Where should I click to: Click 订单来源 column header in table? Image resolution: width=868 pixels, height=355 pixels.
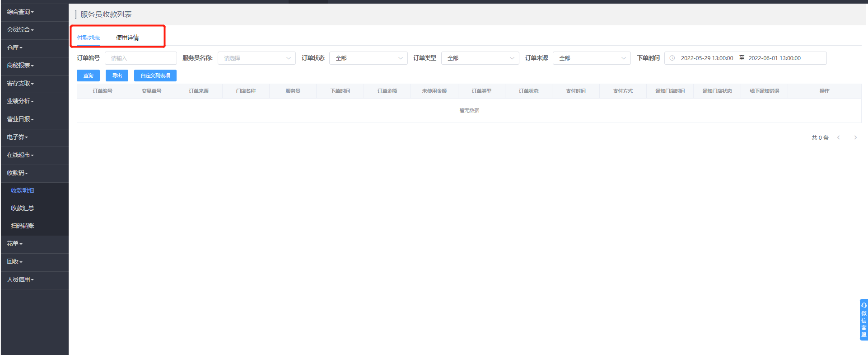(x=199, y=91)
